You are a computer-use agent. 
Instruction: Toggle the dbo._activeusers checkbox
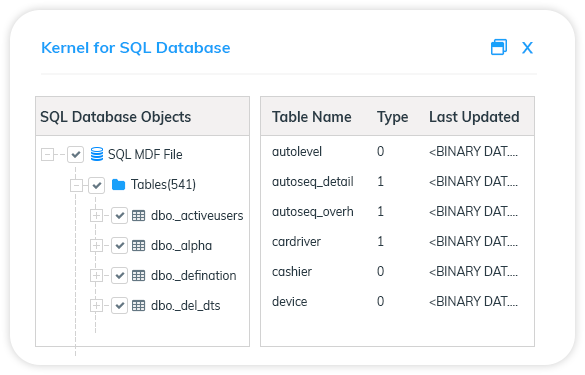(119, 216)
